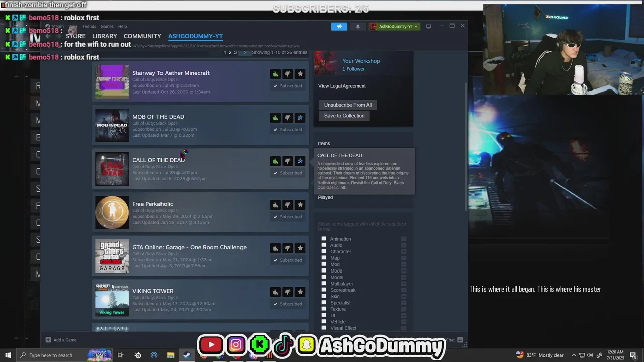
Task: Open GTA Online: Garage - One Room Challenge title
Action: [189, 247]
